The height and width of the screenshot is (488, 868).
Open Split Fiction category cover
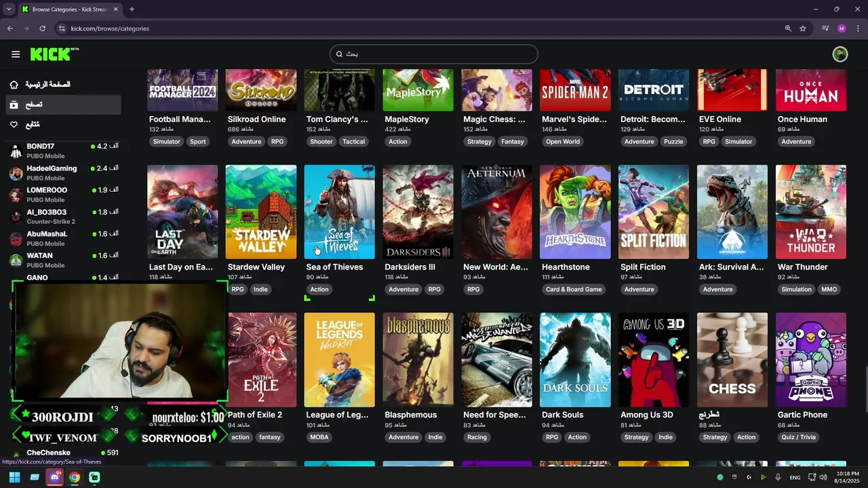pyautogui.click(x=654, y=211)
